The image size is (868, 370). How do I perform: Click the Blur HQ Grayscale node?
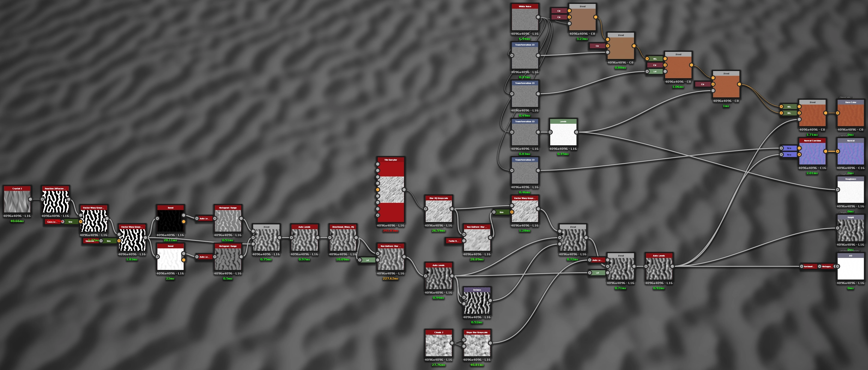click(x=438, y=211)
